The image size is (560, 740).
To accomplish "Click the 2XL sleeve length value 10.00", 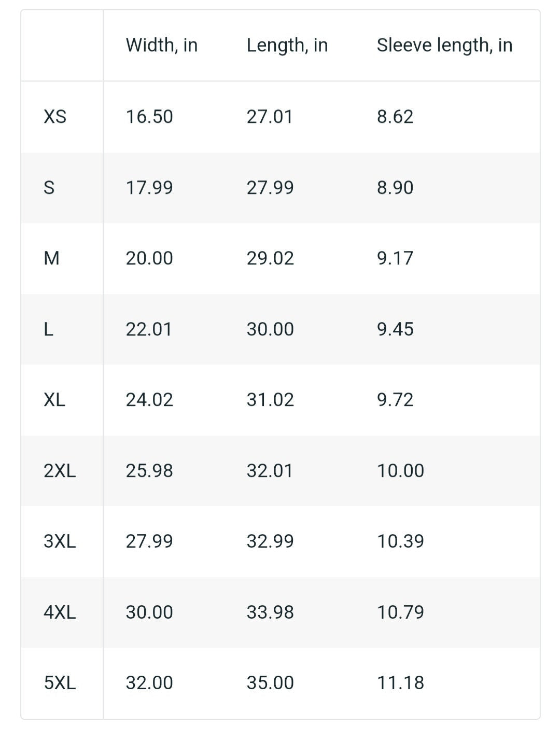I will [x=400, y=470].
